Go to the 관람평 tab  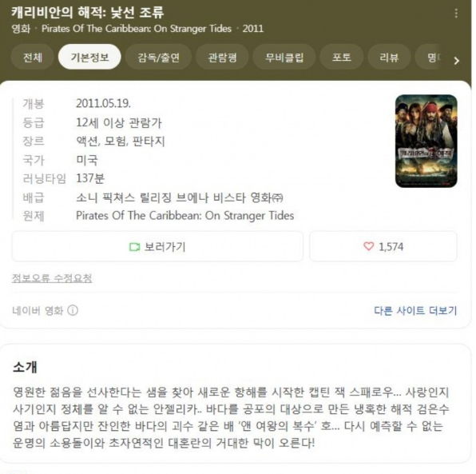click(x=222, y=57)
